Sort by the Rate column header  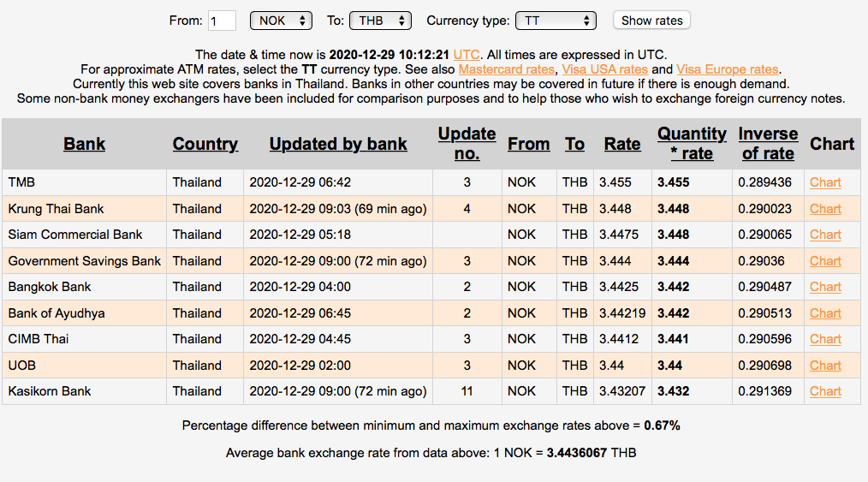click(x=621, y=144)
